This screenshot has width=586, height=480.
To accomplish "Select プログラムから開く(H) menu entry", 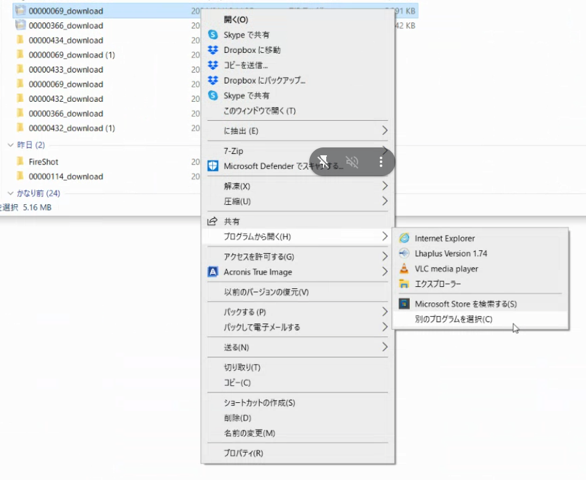I will [x=298, y=237].
